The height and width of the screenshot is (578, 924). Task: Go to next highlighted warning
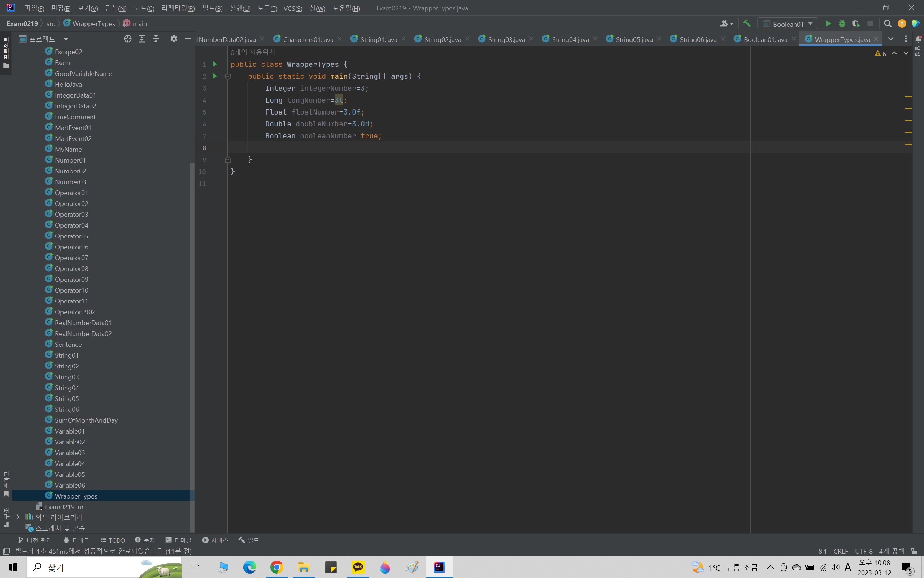(x=906, y=53)
